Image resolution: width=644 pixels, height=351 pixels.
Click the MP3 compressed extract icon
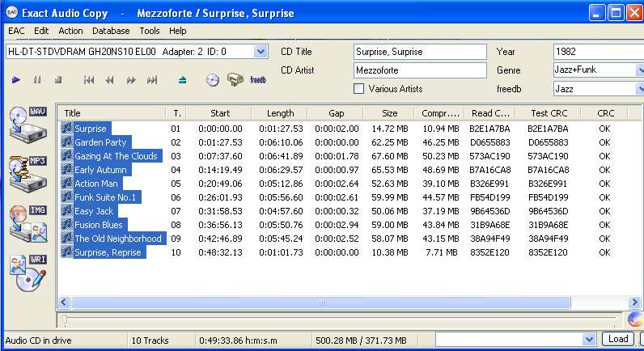28,171
